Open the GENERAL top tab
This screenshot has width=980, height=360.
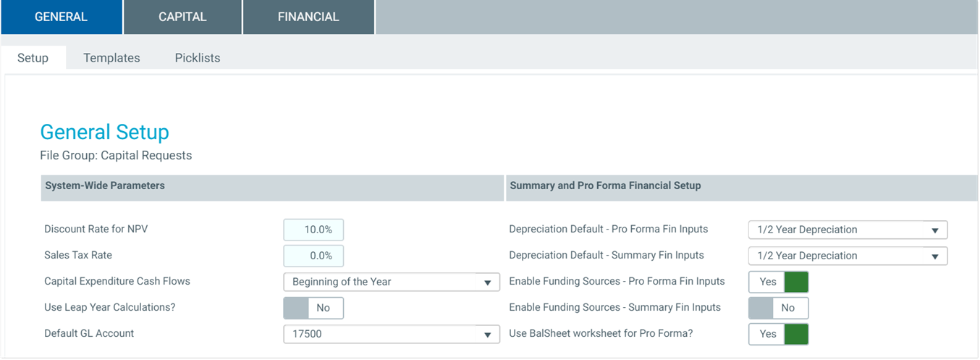[61, 17]
